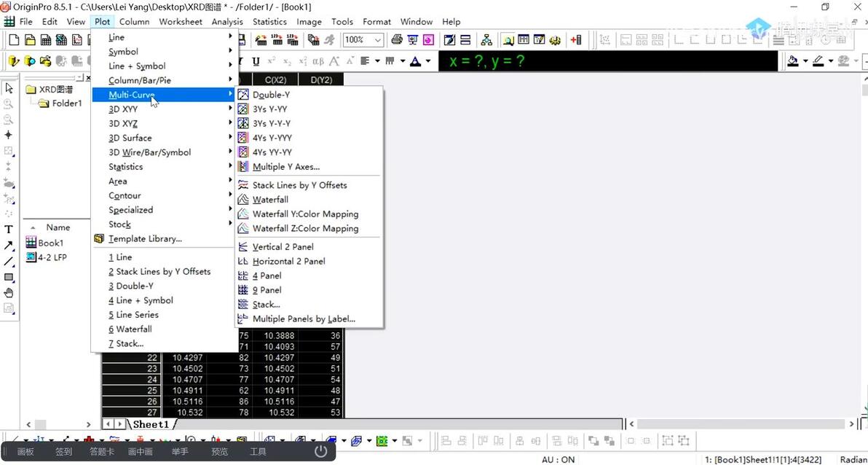This screenshot has height=465, width=868.
Task: Open the line color dropdown arrow
Action: tap(831, 61)
